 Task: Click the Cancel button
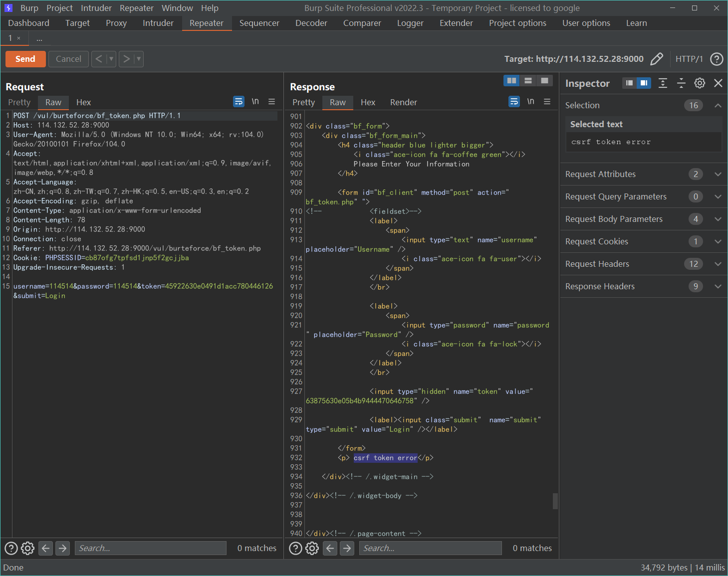(x=68, y=59)
